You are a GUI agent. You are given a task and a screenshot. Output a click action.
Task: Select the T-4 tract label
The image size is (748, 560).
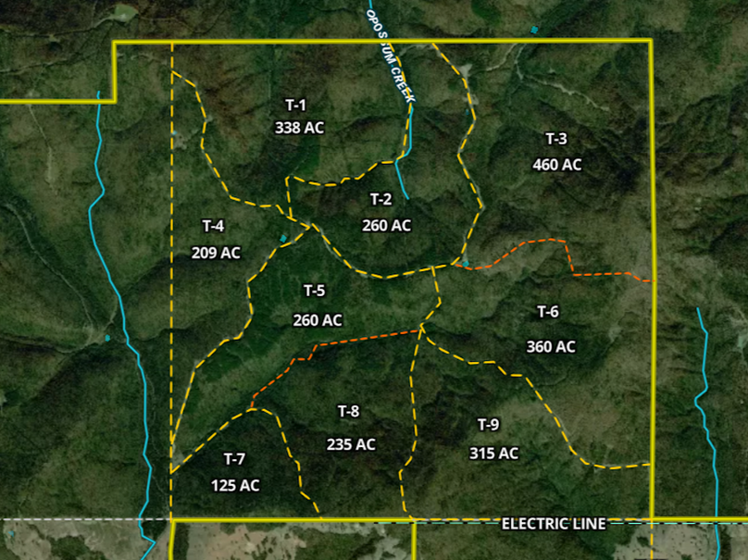pos(213,226)
